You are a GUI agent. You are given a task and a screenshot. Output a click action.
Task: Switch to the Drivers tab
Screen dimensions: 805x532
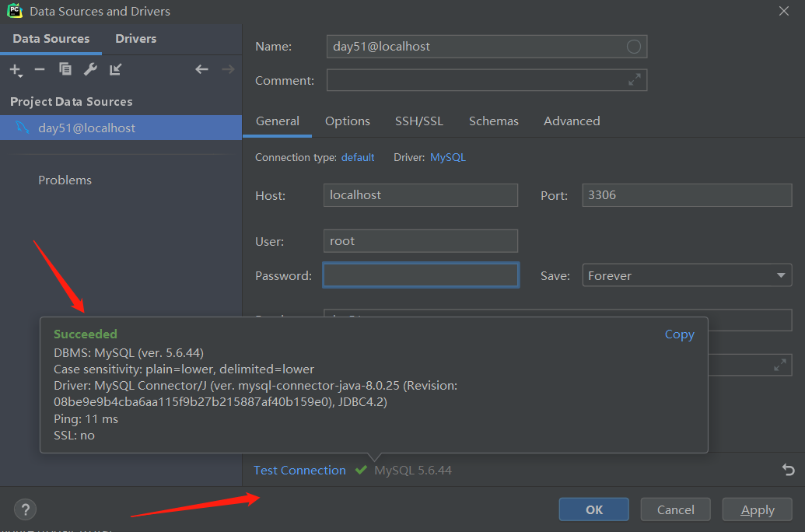(x=135, y=39)
